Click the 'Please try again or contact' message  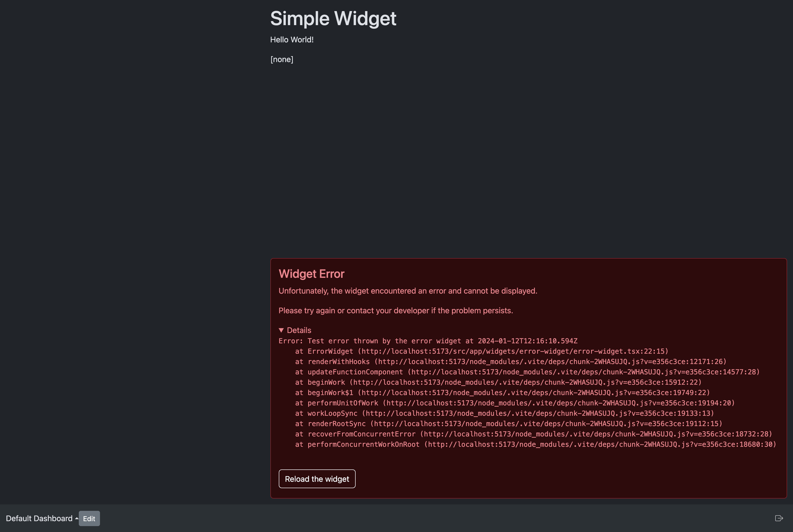396,310
